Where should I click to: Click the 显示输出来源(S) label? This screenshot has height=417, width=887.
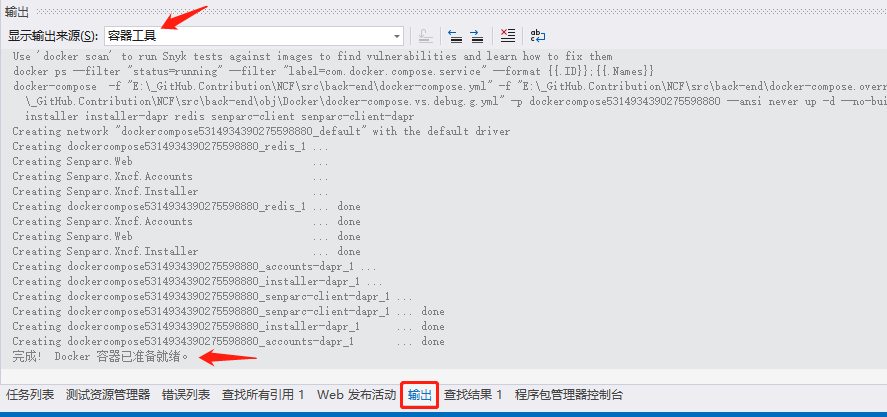pyautogui.click(x=53, y=36)
